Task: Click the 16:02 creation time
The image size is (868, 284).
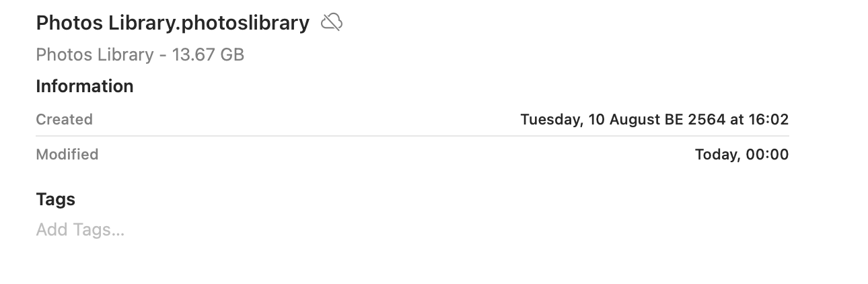Action: 768,120
